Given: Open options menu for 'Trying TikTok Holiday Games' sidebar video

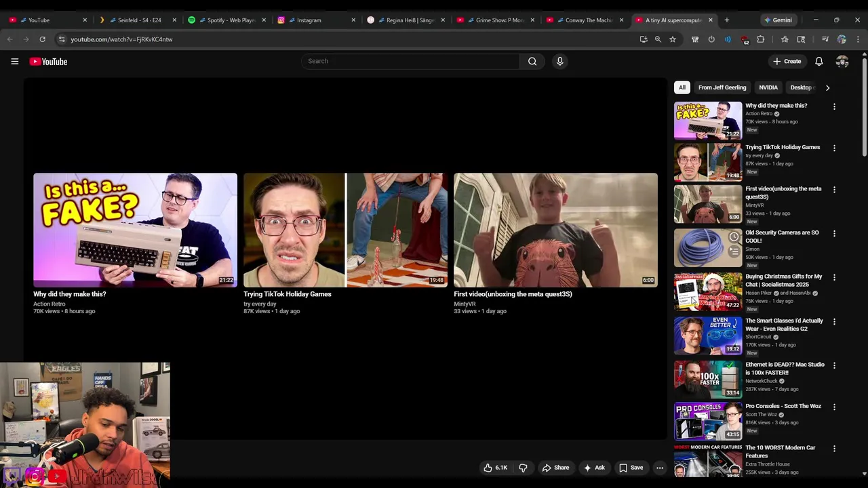Looking at the screenshot, I should (x=834, y=148).
